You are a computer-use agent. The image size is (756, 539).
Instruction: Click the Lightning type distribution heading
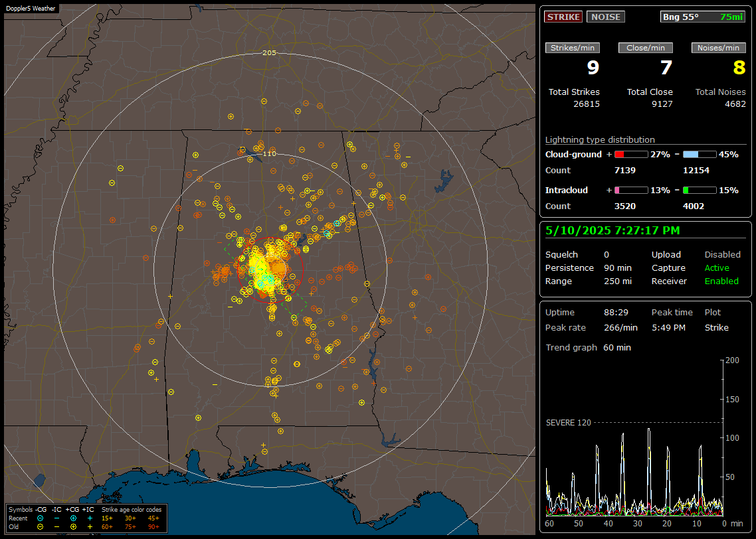click(600, 139)
